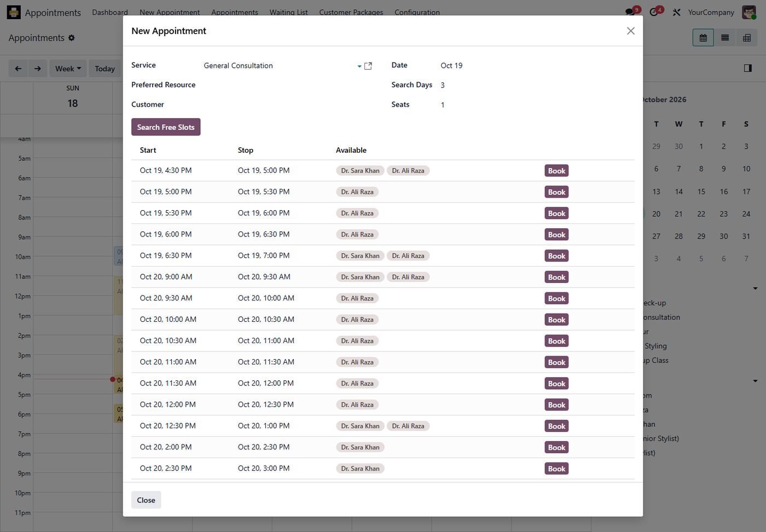Image resolution: width=766 pixels, height=532 pixels.
Task: Open the Appointments settings gear icon
Action: pos(72,38)
